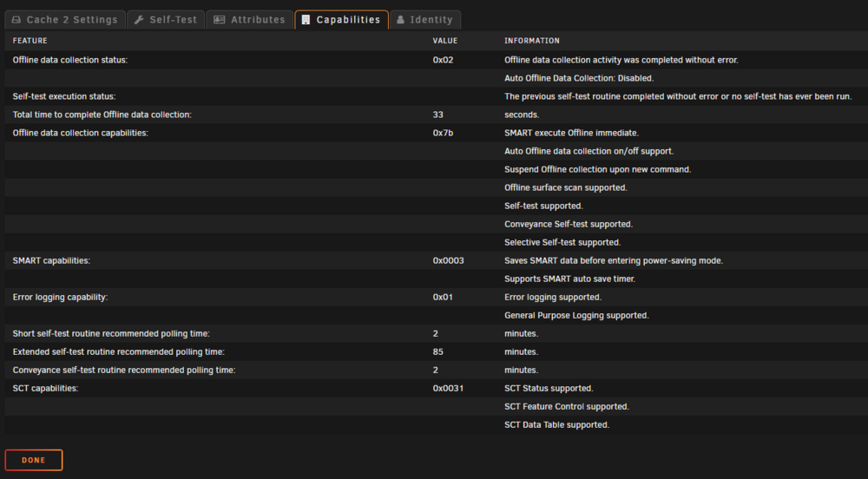The height and width of the screenshot is (479, 868).
Task: Click the document icon on Capabilities tab
Action: click(x=306, y=19)
